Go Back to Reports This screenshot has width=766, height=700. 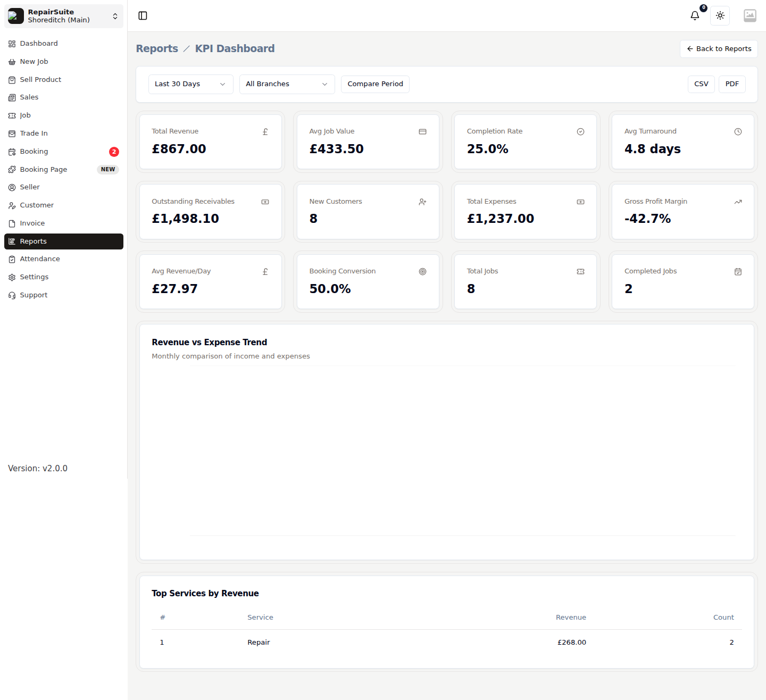pos(719,48)
